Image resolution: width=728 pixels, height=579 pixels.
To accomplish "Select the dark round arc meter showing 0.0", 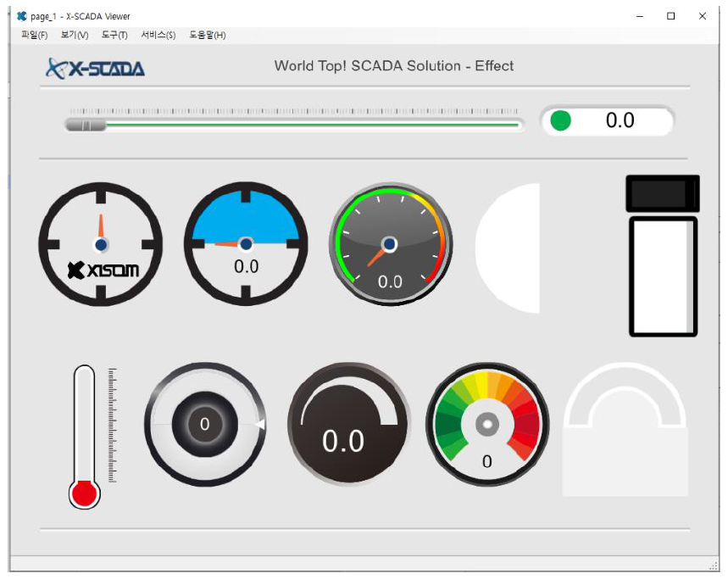I will click(348, 425).
